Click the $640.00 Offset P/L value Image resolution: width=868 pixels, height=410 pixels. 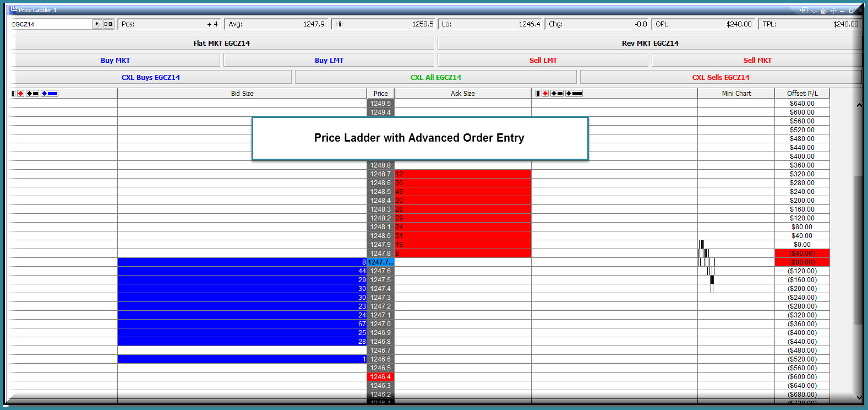(x=802, y=104)
